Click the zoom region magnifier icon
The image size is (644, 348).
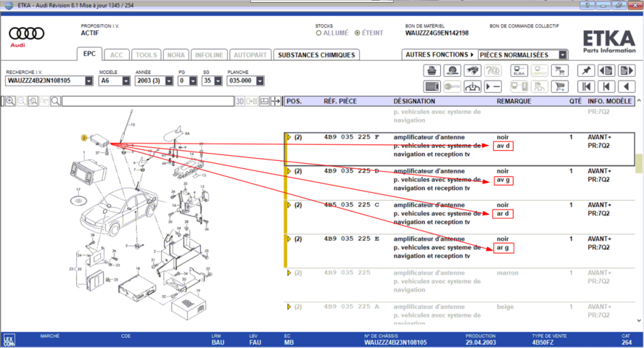point(33,101)
